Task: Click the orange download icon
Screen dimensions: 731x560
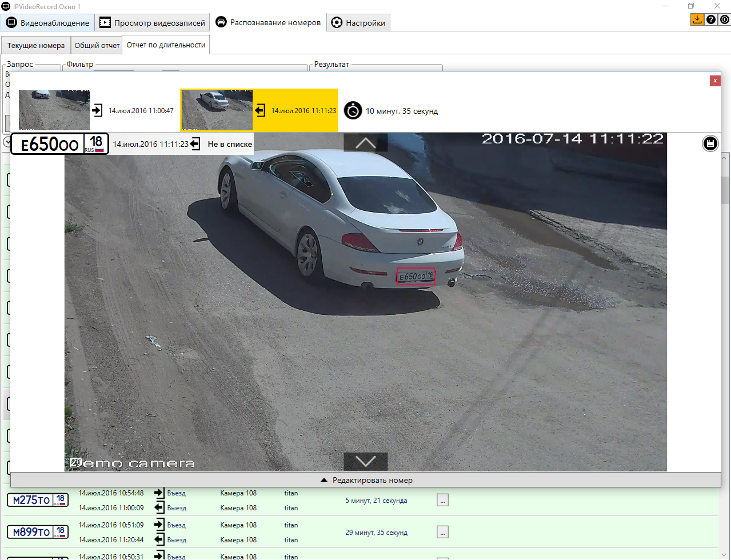Action: (x=697, y=19)
